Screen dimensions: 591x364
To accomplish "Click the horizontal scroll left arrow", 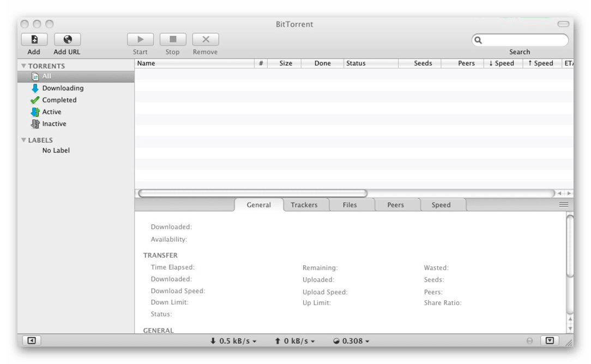I will tap(560, 193).
